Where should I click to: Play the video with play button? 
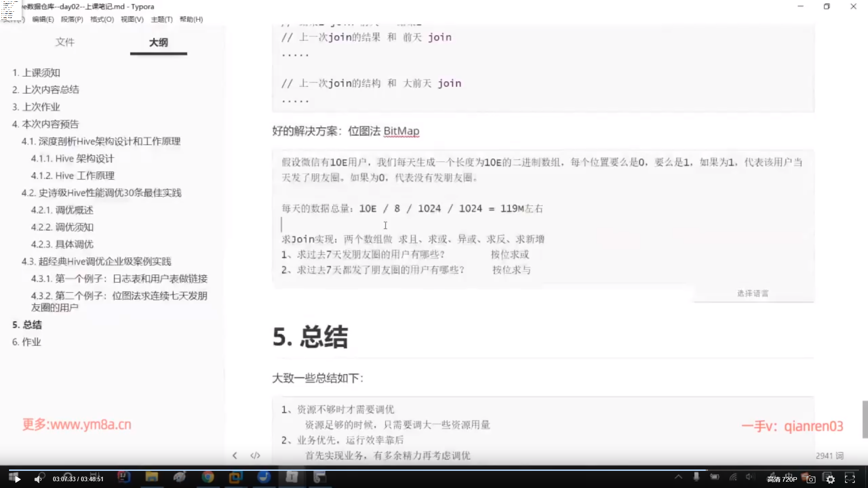click(x=17, y=479)
